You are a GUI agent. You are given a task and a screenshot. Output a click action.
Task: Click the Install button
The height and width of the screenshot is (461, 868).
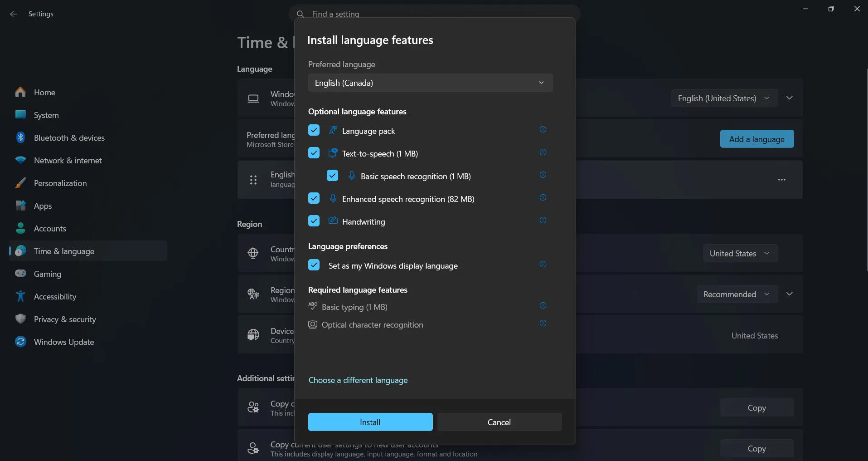[370, 422]
